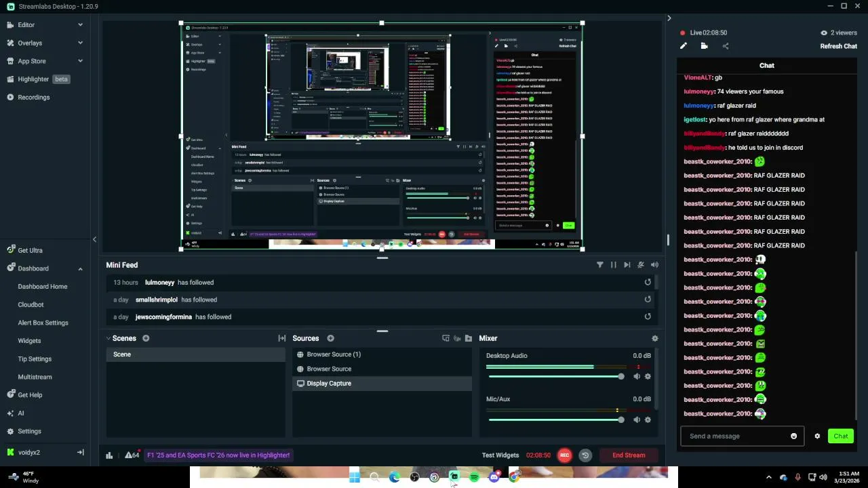Filter the Mini Feed events
The image size is (868, 488).
point(600,265)
